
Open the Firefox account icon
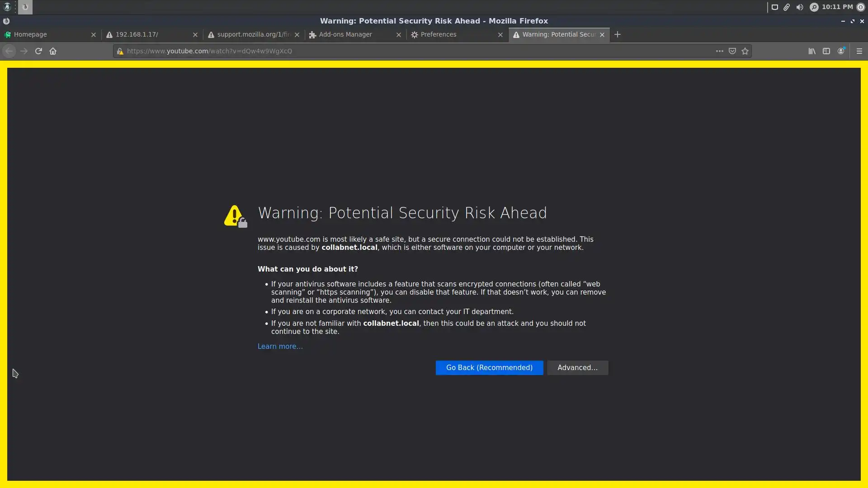click(x=841, y=51)
